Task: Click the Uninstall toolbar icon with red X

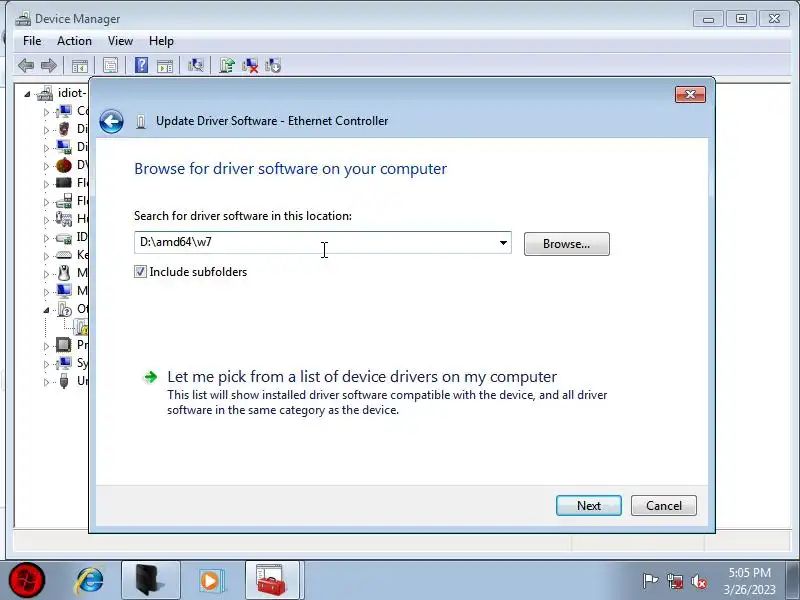Action: [250, 65]
